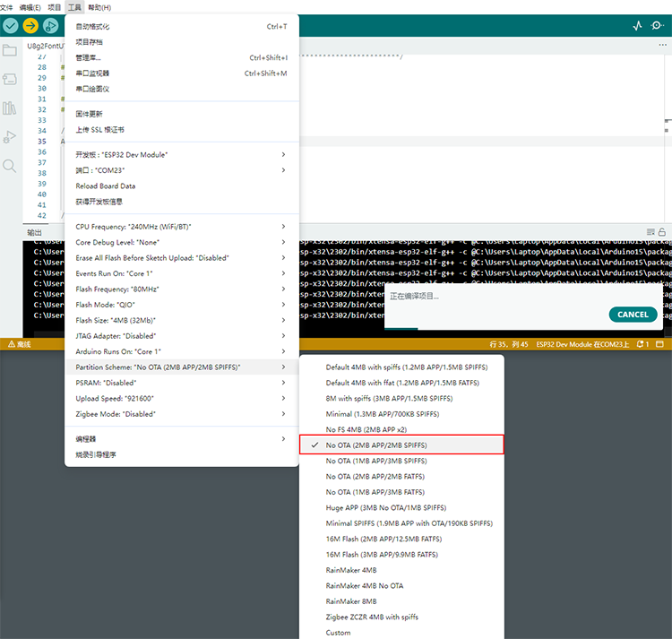The image size is (672, 639).
Task: Select 8M with spiffs partition scheme
Action: [401, 399]
